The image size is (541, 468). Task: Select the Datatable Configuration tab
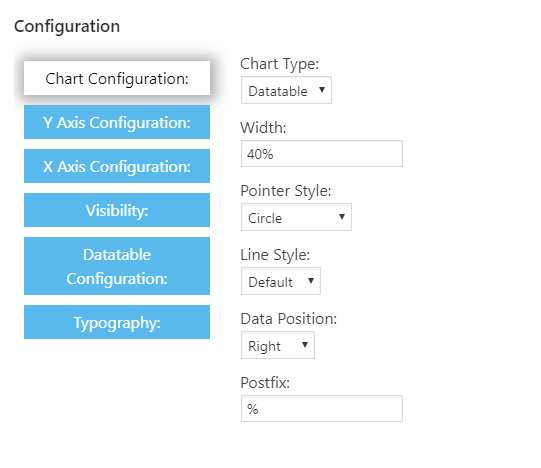point(117,266)
